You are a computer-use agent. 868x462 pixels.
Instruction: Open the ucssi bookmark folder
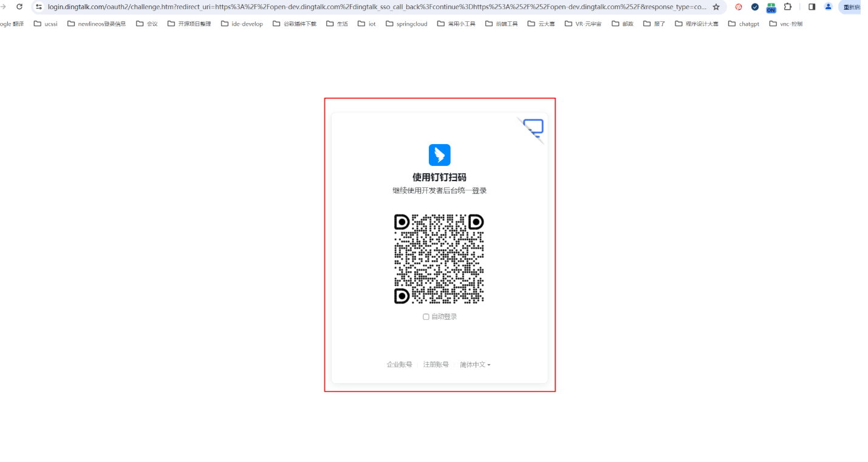46,24
